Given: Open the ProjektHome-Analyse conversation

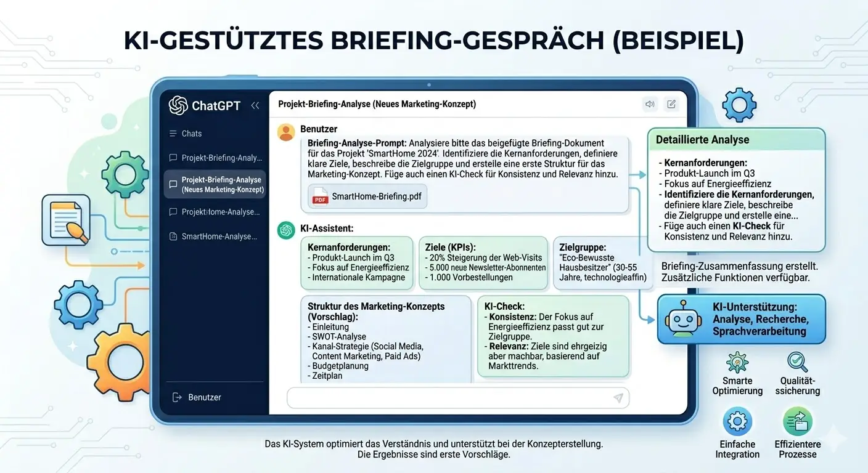Looking at the screenshot, I should (x=217, y=211).
